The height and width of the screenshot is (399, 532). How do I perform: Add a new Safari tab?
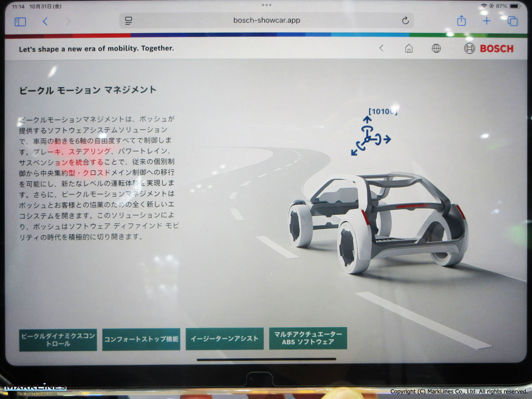pyautogui.click(x=487, y=21)
